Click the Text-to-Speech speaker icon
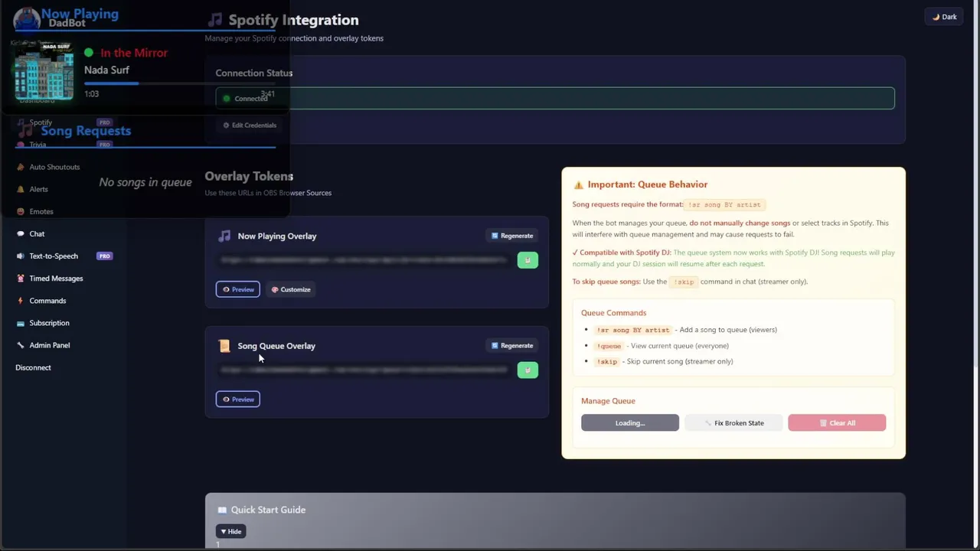The width and height of the screenshot is (980, 551). [21, 256]
